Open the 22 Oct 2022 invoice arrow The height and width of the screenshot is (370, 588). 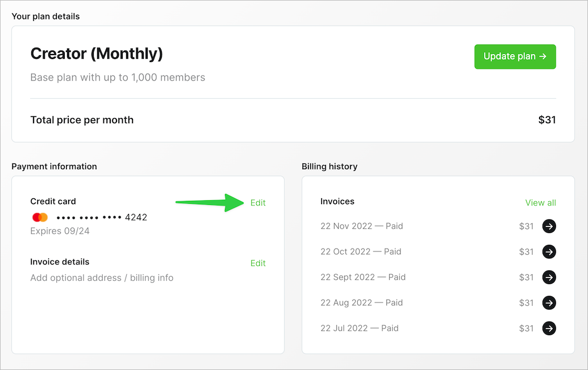[549, 251]
